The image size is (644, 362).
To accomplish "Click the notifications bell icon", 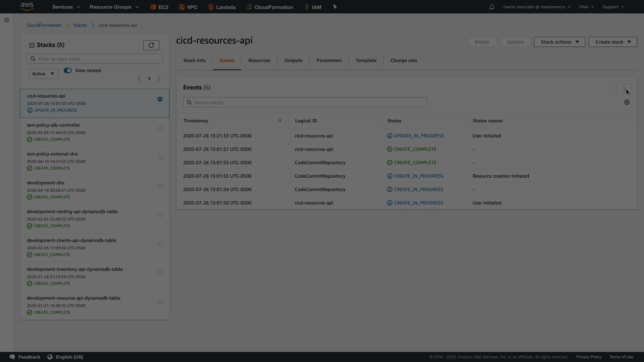I will pyautogui.click(x=491, y=7).
